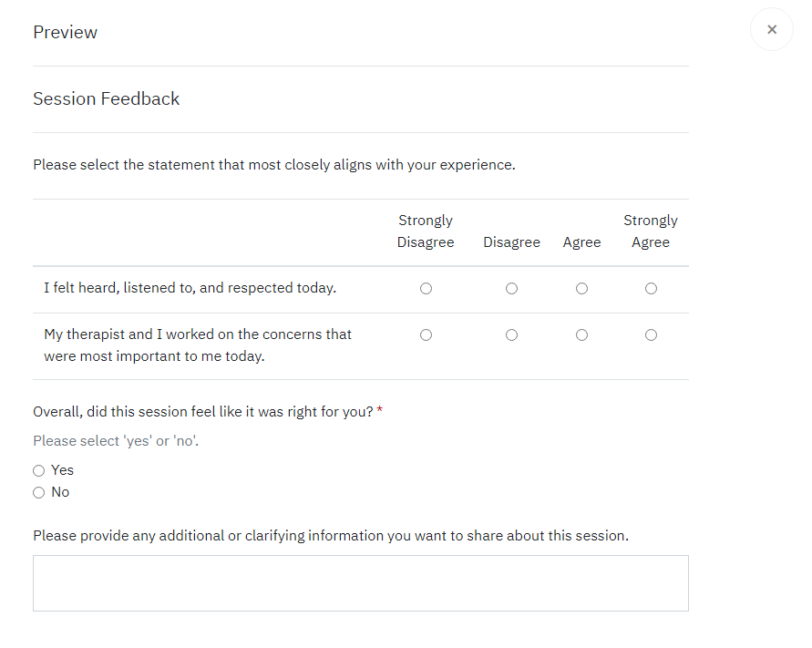The height and width of the screenshot is (648, 812).
Task: Click the 'I felt heard, listened to' row label
Action: tap(190, 288)
